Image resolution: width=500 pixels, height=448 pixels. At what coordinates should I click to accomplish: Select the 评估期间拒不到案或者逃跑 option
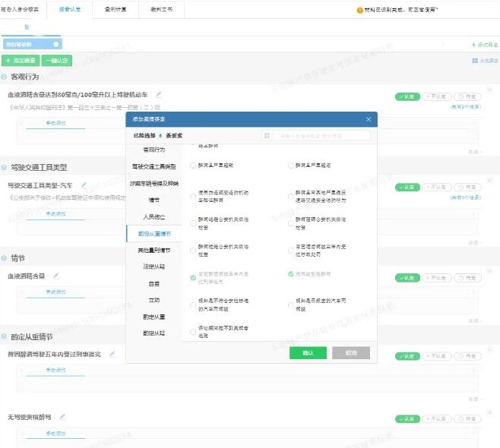(x=193, y=332)
